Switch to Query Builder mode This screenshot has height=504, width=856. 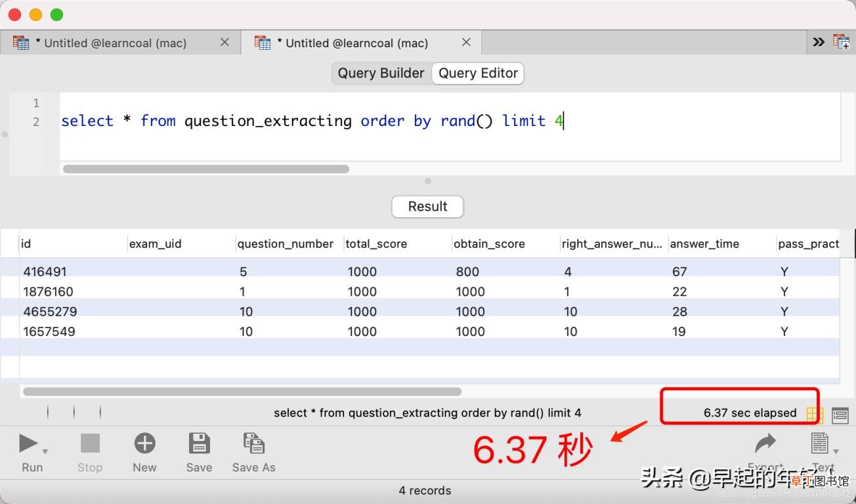[x=381, y=73]
